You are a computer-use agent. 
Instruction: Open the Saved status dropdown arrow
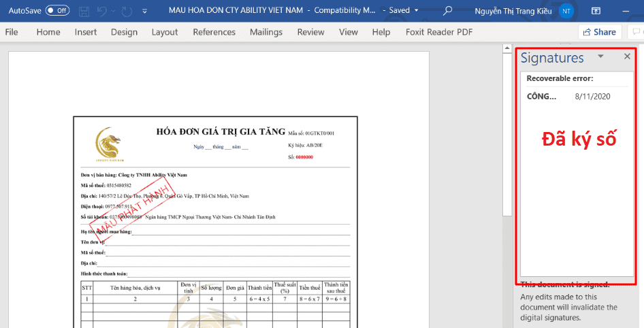click(x=417, y=11)
